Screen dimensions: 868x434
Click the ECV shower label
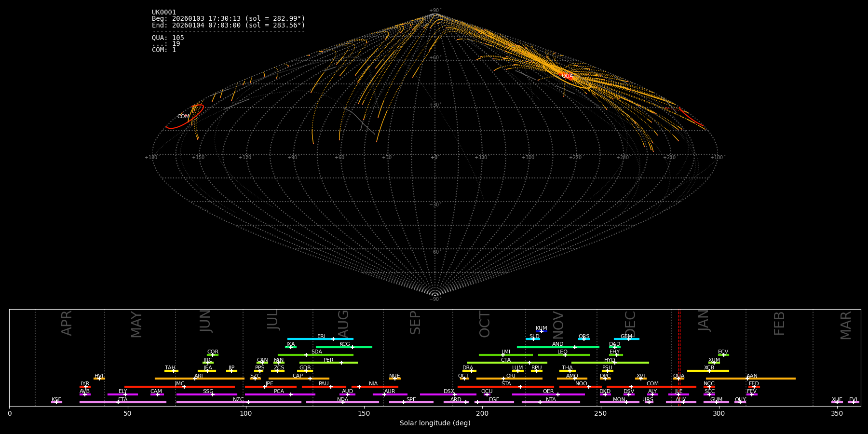723,352
